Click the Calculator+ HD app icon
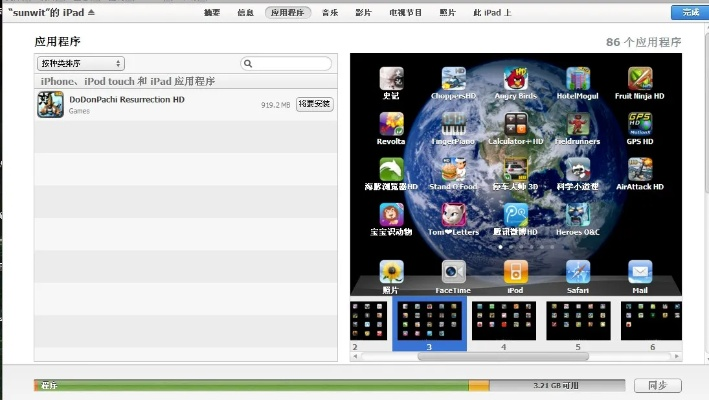The height and width of the screenshot is (400, 709). pyautogui.click(x=516, y=125)
